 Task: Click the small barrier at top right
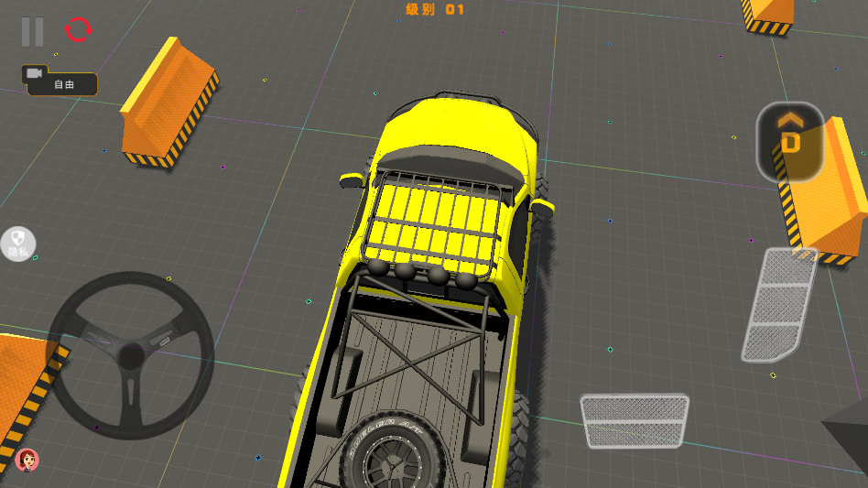click(x=768, y=16)
